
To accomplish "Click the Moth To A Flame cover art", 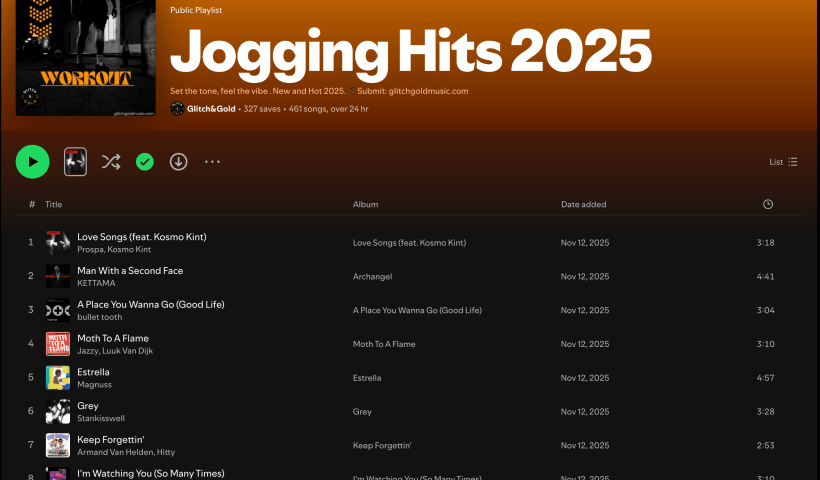I will pyautogui.click(x=58, y=344).
